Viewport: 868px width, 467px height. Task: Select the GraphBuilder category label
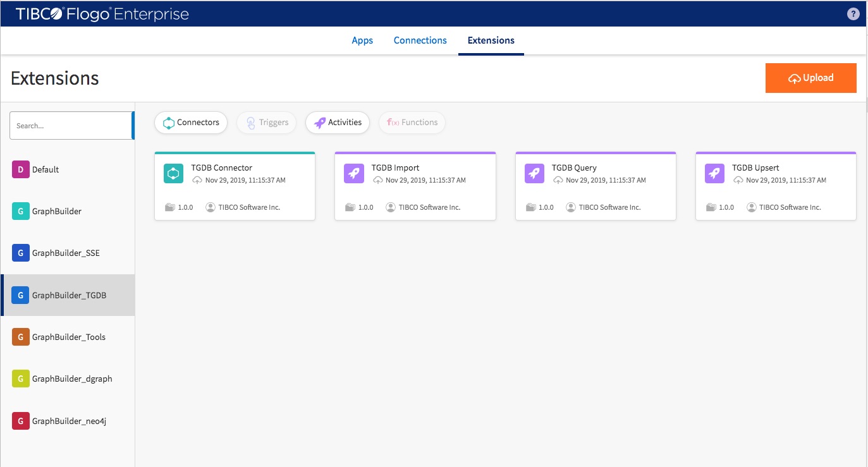point(57,211)
